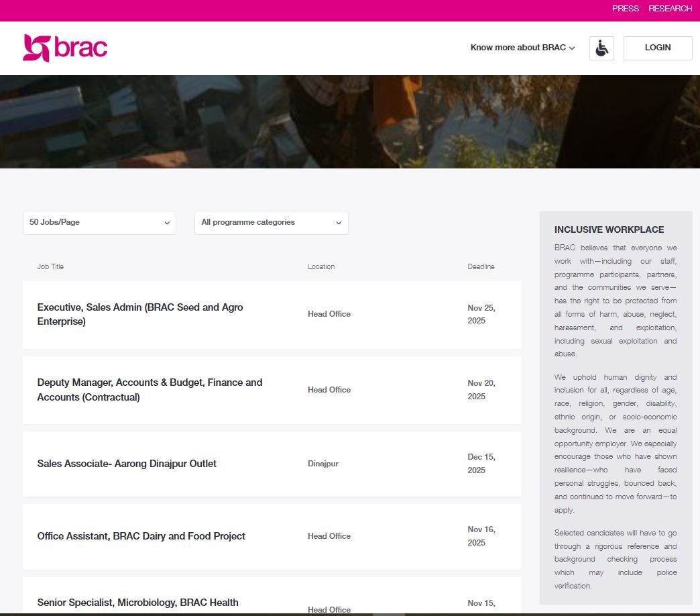Click the Location column header
Screen dimensions: 700x616
320,266
